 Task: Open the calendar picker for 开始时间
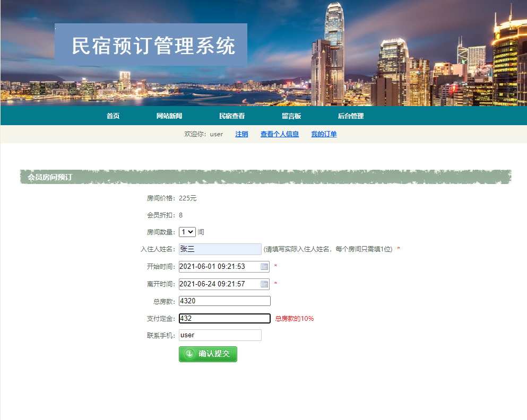pyautogui.click(x=264, y=267)
